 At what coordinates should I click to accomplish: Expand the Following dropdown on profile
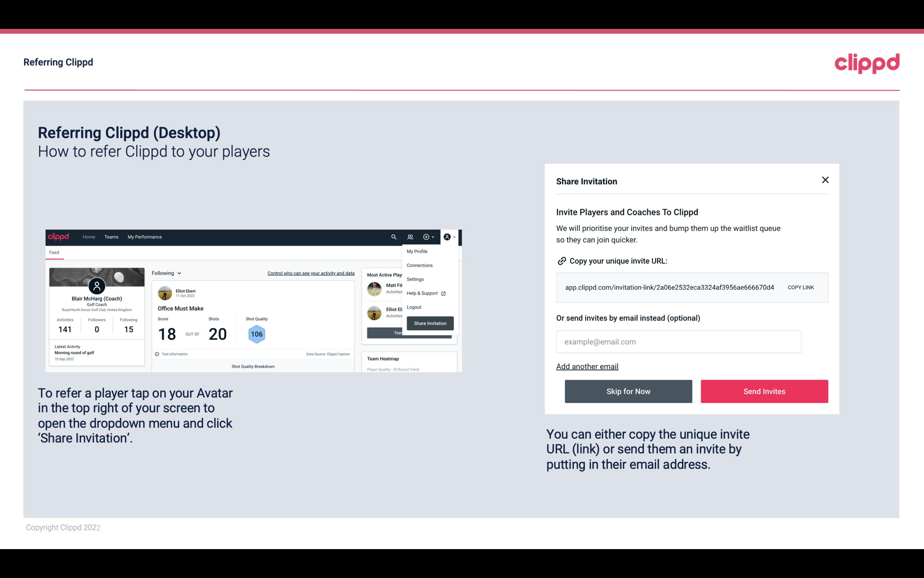(164, 272)
